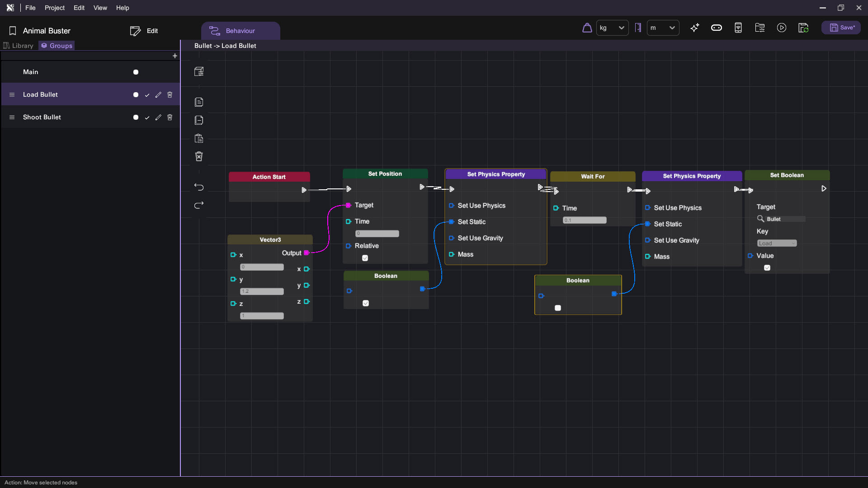Open the kg mass unit dropdown

(612, 28)
